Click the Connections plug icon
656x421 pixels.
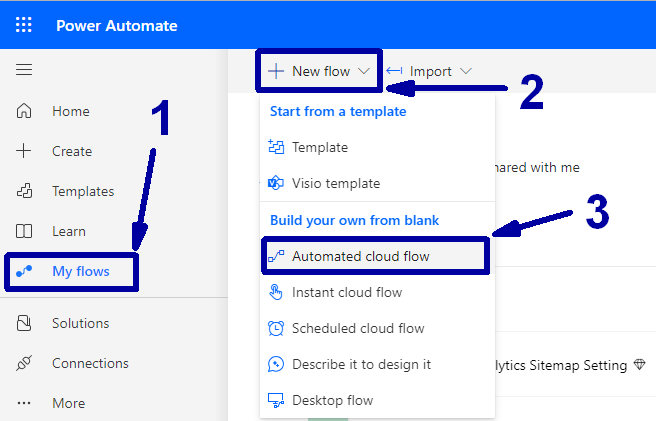point(24,363)
